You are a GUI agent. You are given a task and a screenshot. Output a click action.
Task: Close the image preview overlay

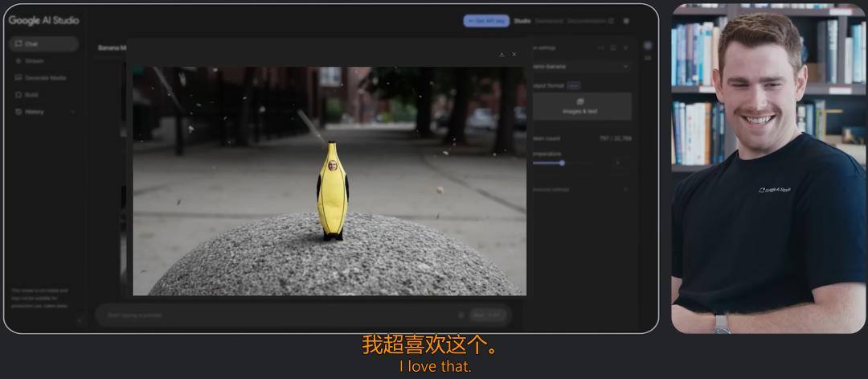tap(514, 54)
